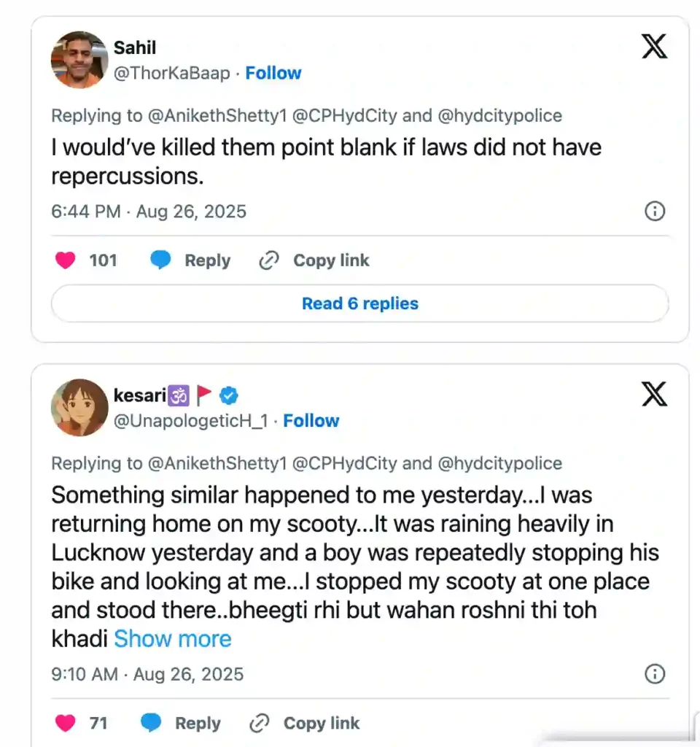Viewport: 700px width, 747px height.
Task: Follow the @UnapologeticH_1 account
Action: click(311, 421)
